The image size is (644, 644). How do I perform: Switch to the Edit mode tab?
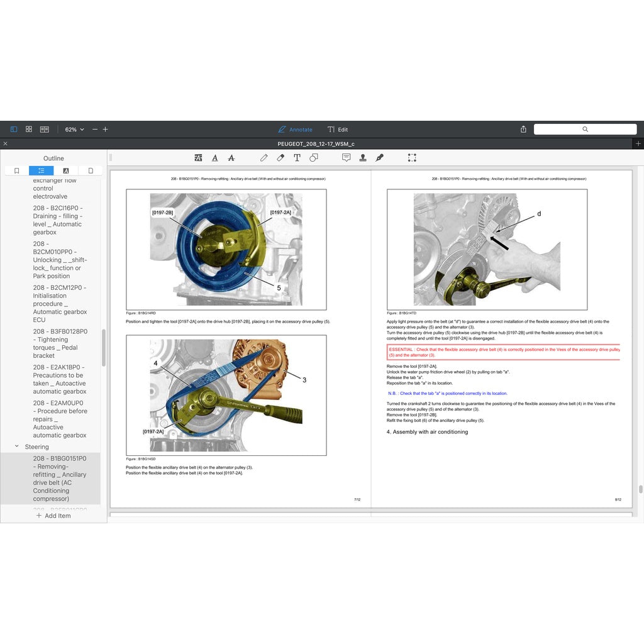[338, 130]
